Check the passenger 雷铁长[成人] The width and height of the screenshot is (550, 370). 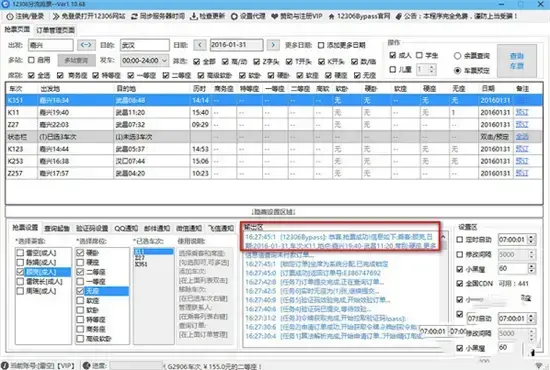pos(20,281)
